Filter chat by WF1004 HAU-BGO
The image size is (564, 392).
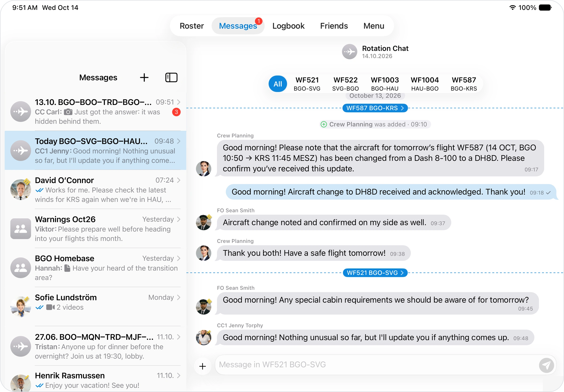(x=425, y=84)
